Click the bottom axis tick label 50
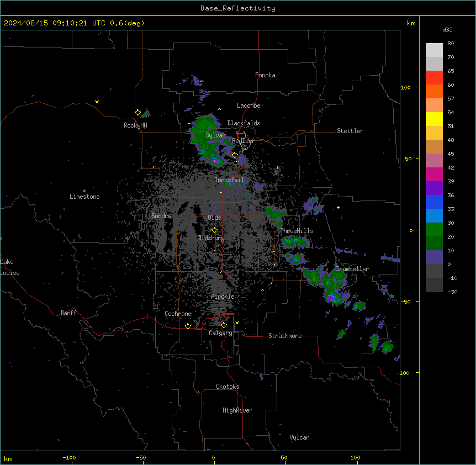Viewport: 476px width, 465px height. click(284, 457)
